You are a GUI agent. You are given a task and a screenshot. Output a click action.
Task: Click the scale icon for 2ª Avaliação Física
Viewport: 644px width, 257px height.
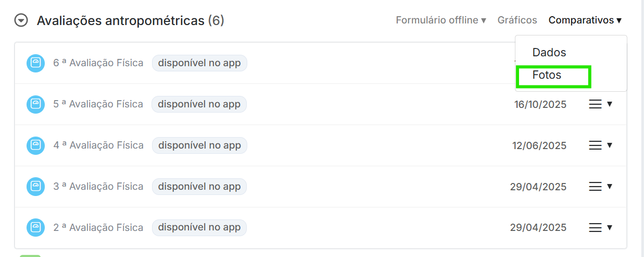click(35, 228)
